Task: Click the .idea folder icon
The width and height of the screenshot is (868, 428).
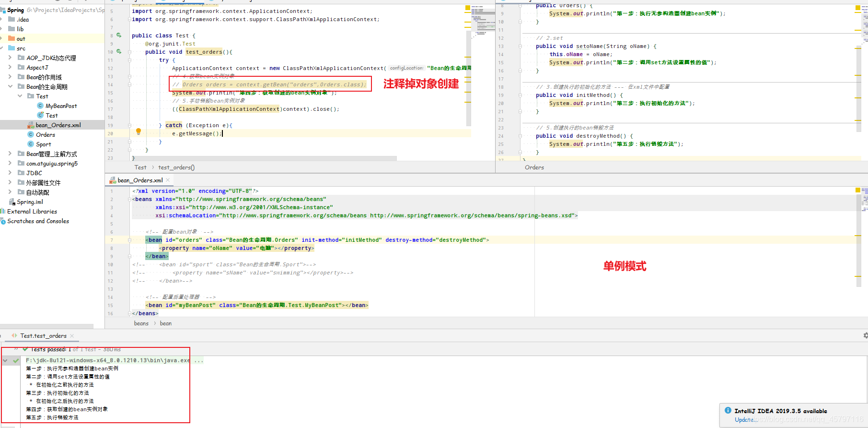Action: coord(12,19)
